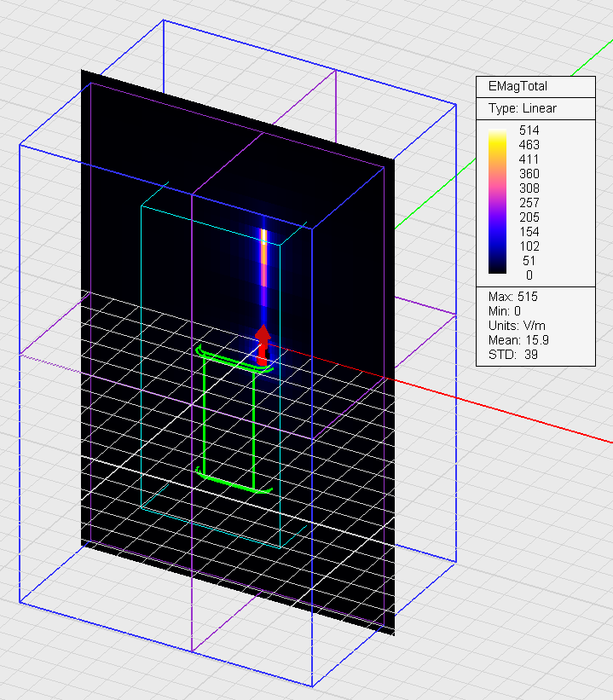The image size is (613, 700).
Task: Click the Mean: 15.9 statistic
Action: pyautogui.click(x=518, y=340)
